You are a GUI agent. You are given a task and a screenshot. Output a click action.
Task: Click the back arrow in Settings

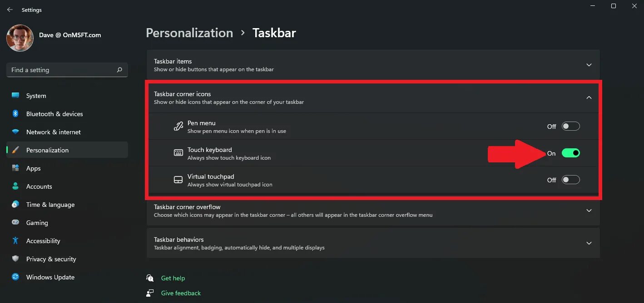coord(10,10)
